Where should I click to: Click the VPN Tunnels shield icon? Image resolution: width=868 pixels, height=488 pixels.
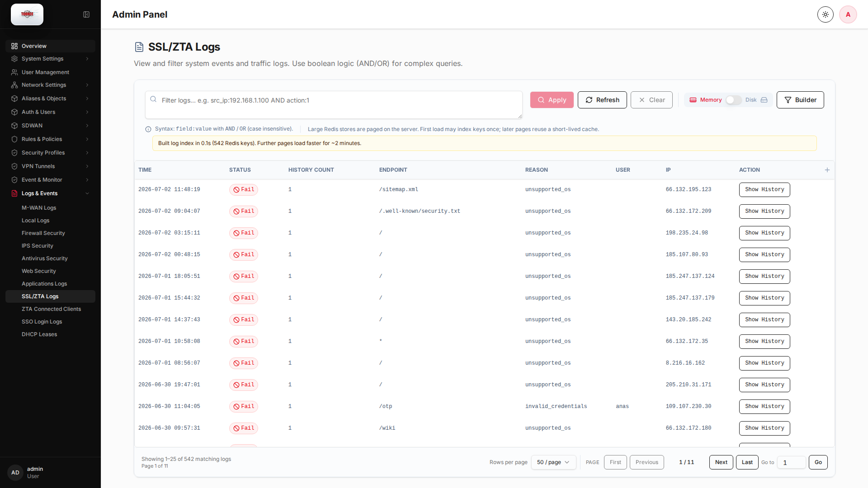tap(14, 166)
